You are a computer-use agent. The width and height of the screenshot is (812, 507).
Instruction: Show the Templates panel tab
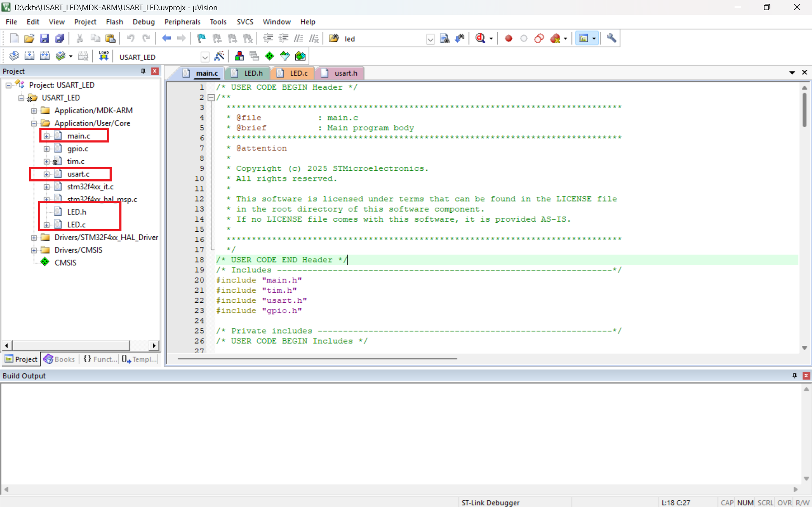(139, 359)
